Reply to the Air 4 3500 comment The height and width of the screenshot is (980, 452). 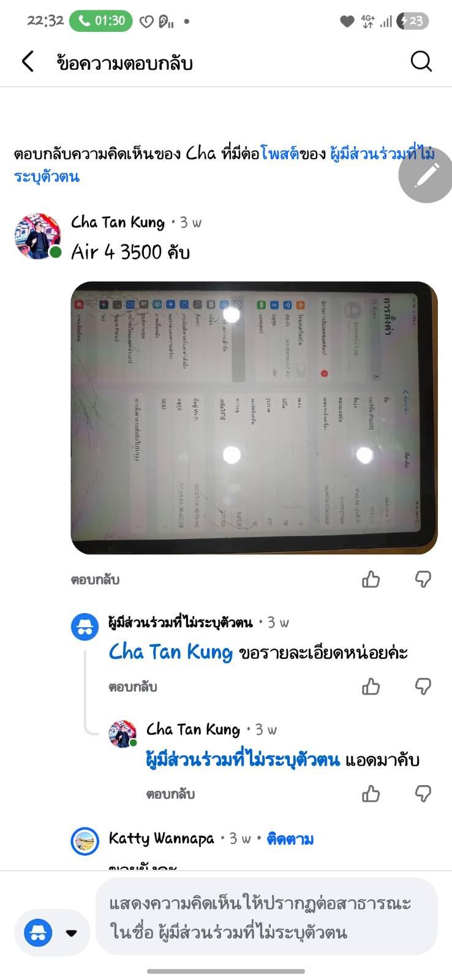95,579
